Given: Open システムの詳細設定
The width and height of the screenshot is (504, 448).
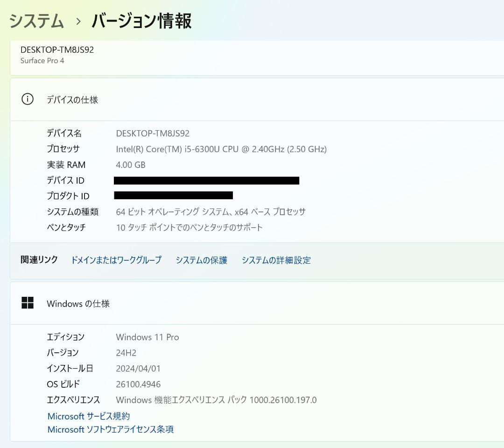Looking at the screenshot, I should click(x=276, y=260).
